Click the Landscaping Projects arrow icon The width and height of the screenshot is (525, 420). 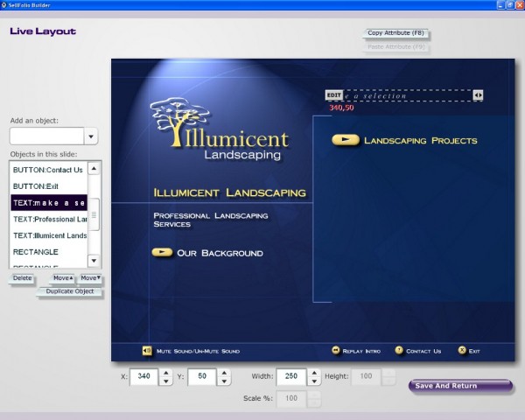pos(346,140)
